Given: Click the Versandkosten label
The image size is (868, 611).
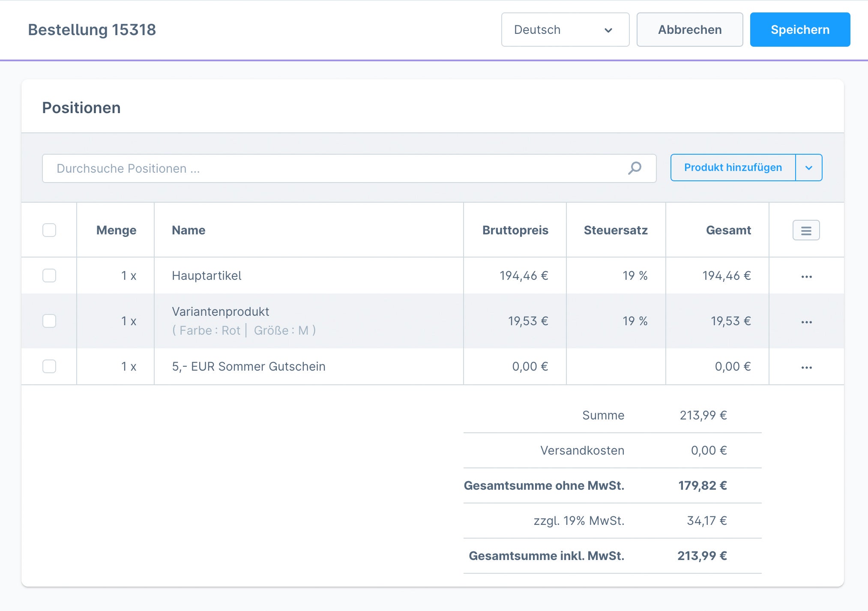Looking at the screenshot, I should pos(582,450).
